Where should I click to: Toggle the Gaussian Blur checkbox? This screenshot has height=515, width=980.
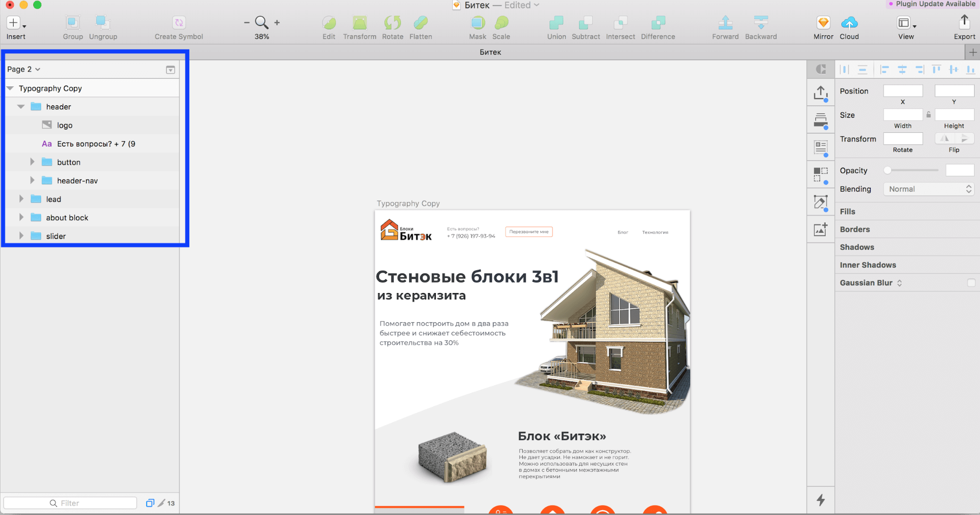pos(971,283)
